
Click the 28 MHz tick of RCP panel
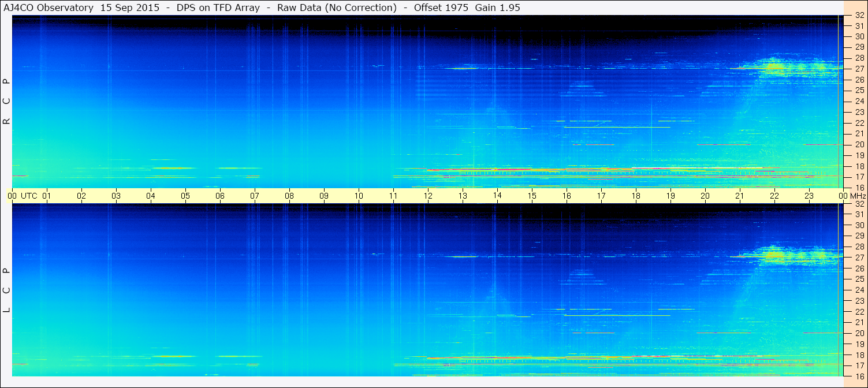click(x=859, y=58)
